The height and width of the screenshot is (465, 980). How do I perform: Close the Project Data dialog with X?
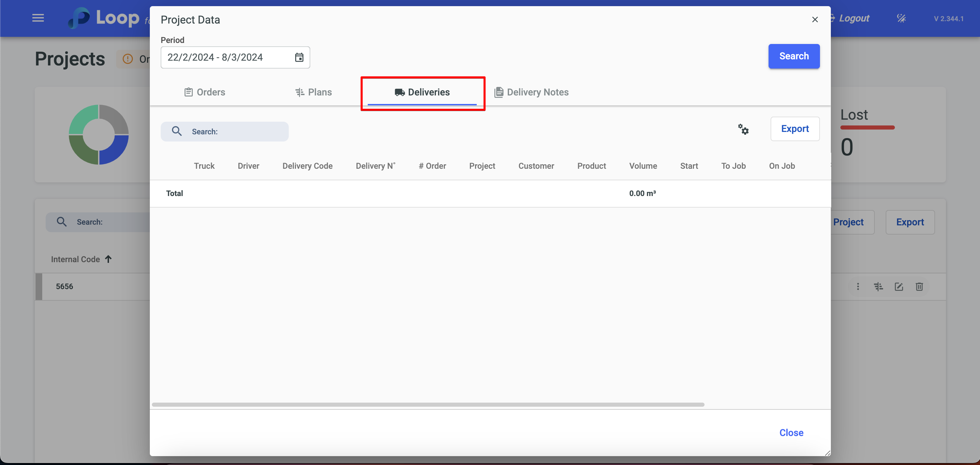815,19
